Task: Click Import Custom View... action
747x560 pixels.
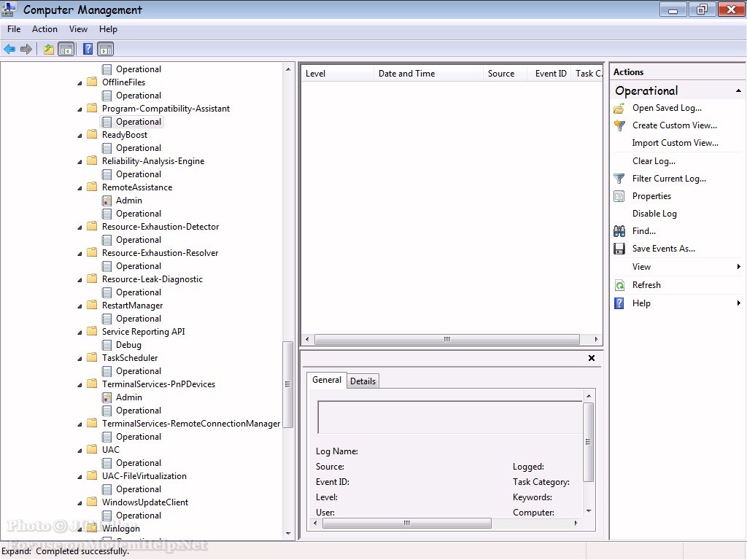Action: 675,143
